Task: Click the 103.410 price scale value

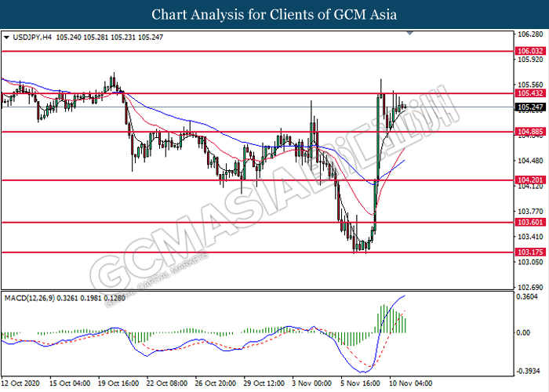Action: click(530, 237)
